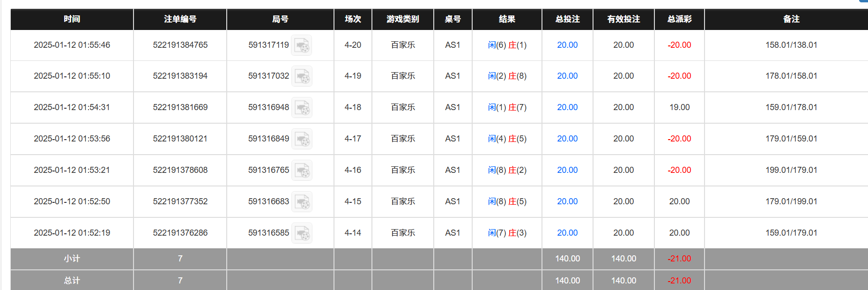The height and width of the screenshot is (290, 868).
Task: Click the 备注 column header
Action: tap(791, 19)
